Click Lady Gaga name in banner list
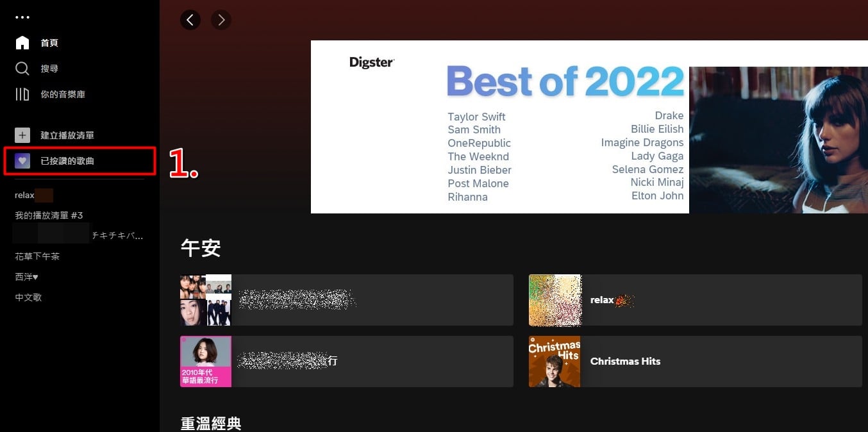Image resolution: width=868 pixels, height=432 pixels. pyautogui.click(x=657, y=156)
